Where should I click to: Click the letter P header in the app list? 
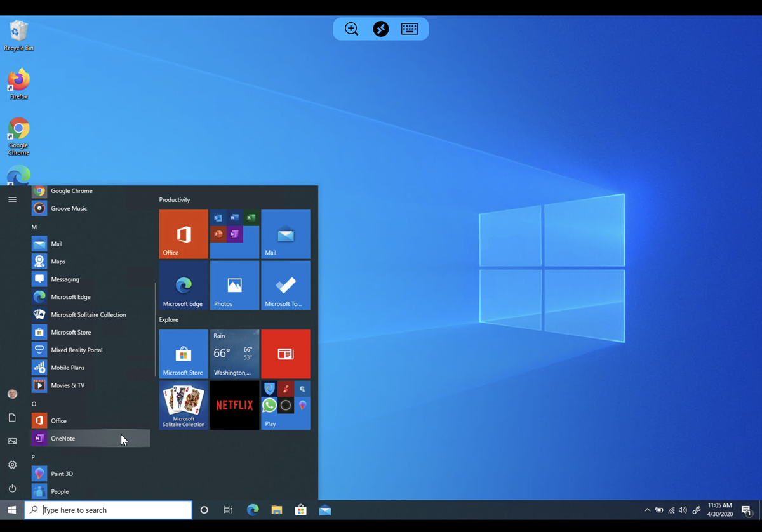(34, 457)
